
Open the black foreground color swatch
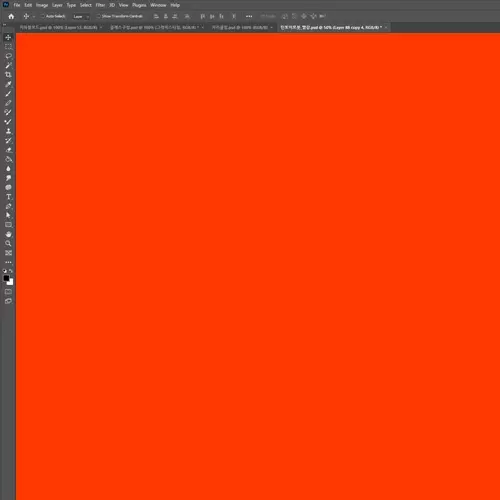point(6,278)
